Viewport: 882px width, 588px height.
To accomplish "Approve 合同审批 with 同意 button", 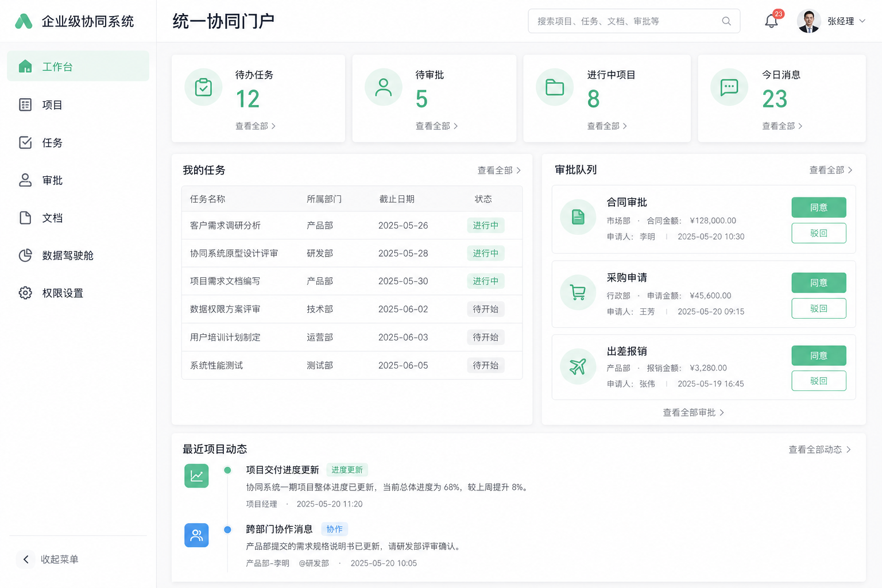I will [x=819, y=207].
